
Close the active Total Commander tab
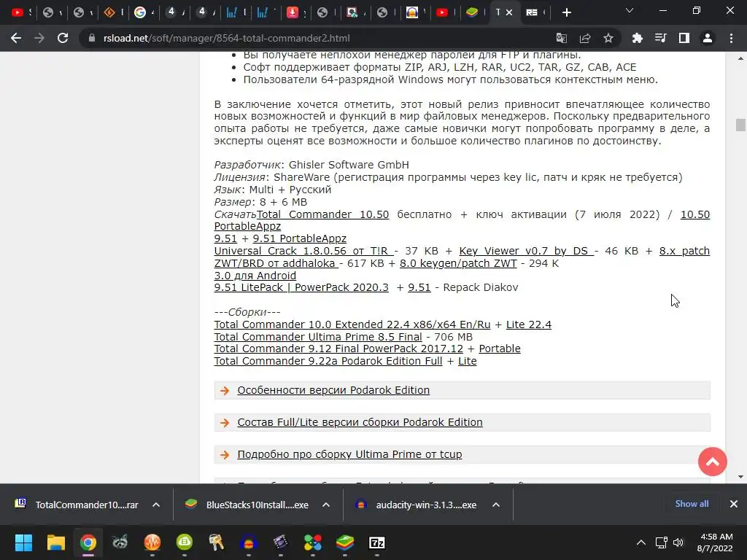509,12
